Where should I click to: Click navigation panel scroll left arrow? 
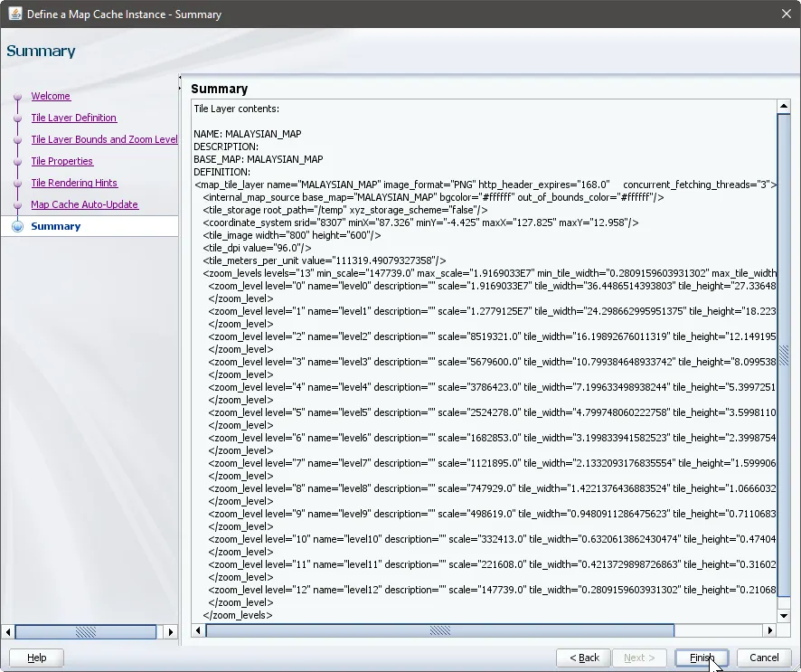7,632
